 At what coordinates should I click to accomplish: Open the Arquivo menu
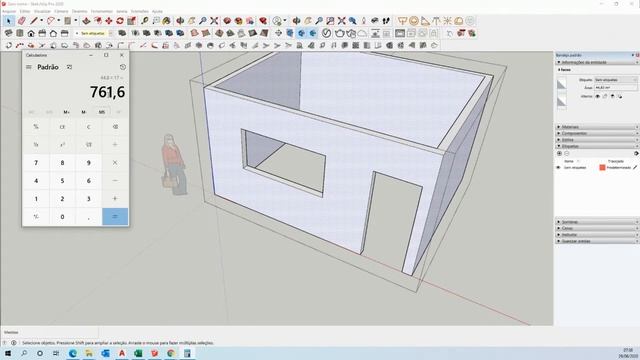(x=9, y=11)
